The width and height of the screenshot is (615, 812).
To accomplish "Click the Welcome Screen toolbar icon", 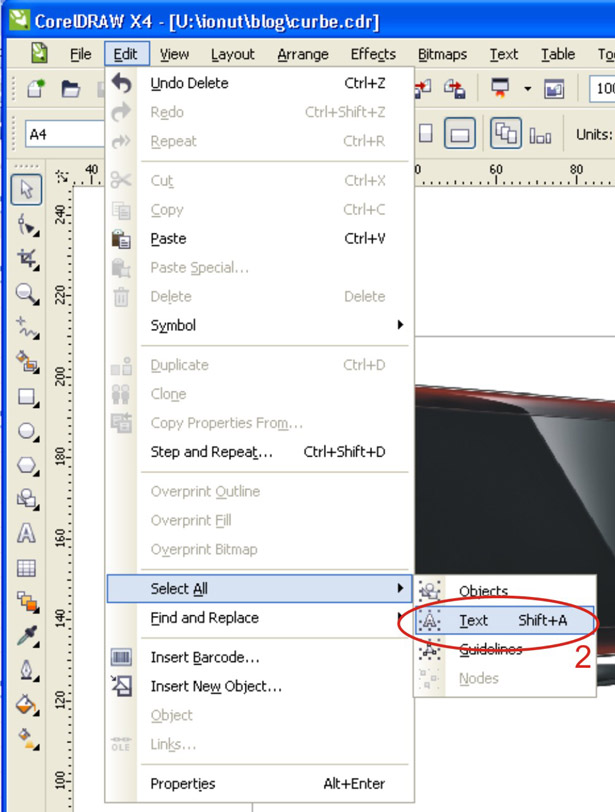I will [554, 89].
